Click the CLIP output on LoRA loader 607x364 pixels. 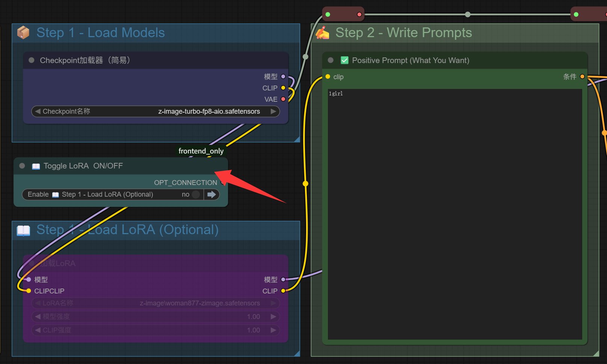tap(283, 291)
